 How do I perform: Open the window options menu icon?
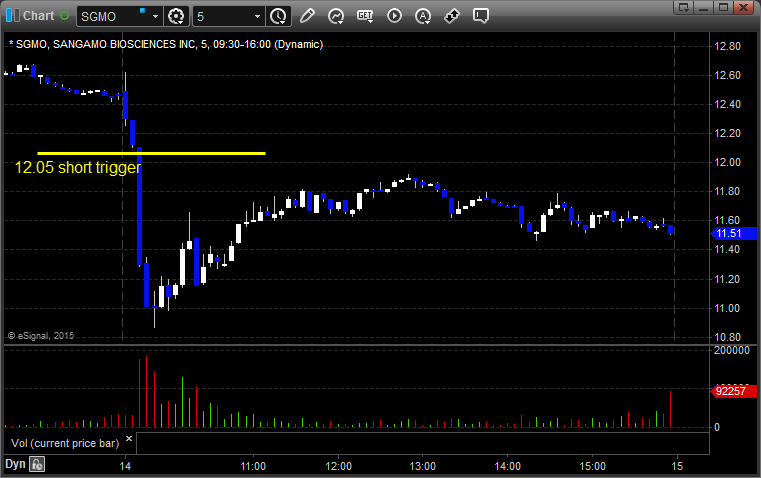(684, 7)
